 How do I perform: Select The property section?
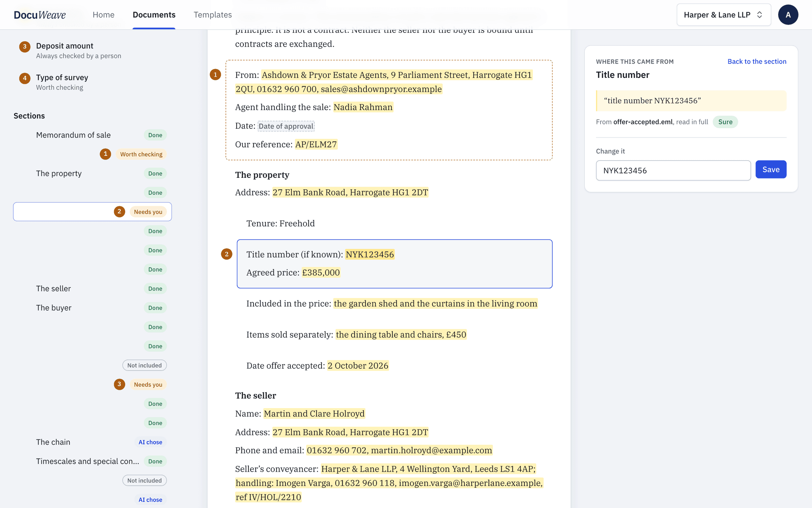tap(92, 173)
